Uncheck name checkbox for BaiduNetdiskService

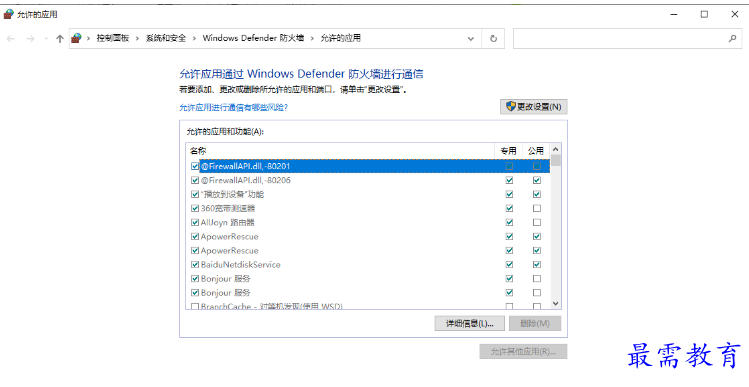tap(195, 264)
